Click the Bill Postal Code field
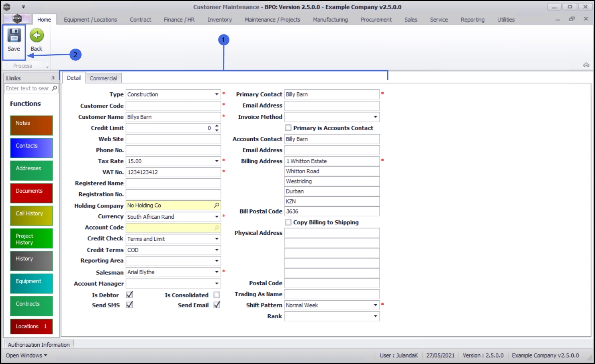Viewport: 595px width, 364px height. click(332, 211)
